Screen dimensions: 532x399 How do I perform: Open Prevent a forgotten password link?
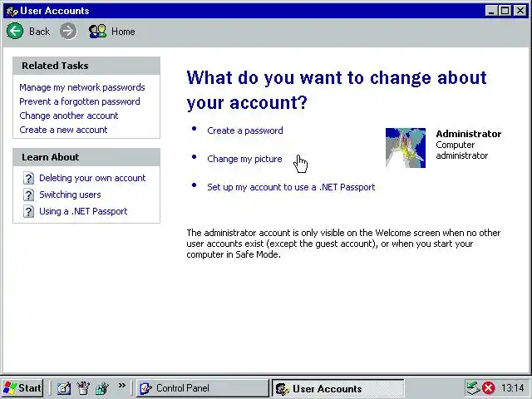point(80,101)
